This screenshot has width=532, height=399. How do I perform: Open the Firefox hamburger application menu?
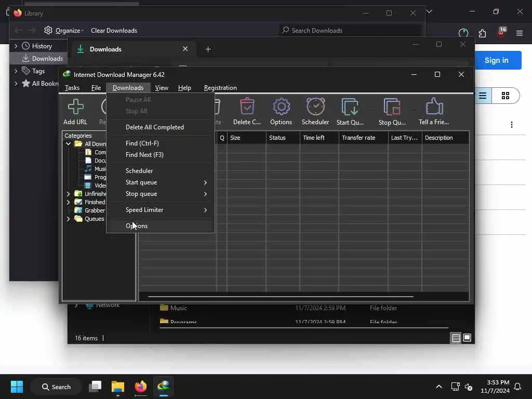point(520,33)
